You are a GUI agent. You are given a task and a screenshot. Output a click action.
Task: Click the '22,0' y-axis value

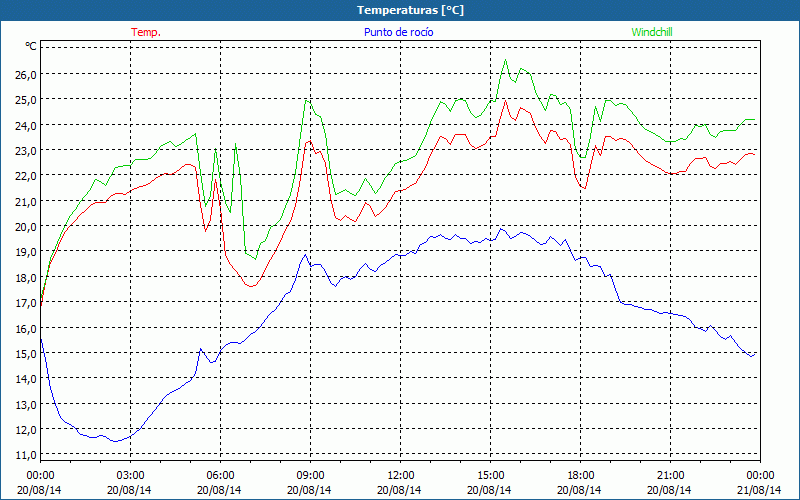[x=26, y=176]
